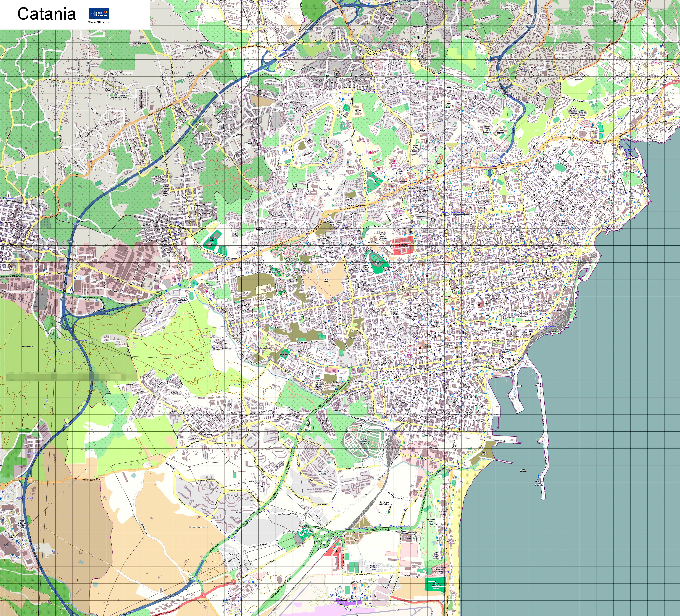Viewport: 680px width, 616px height.
Task: Select the Boschetto della Playa park
Action: (x=431, y=522)
